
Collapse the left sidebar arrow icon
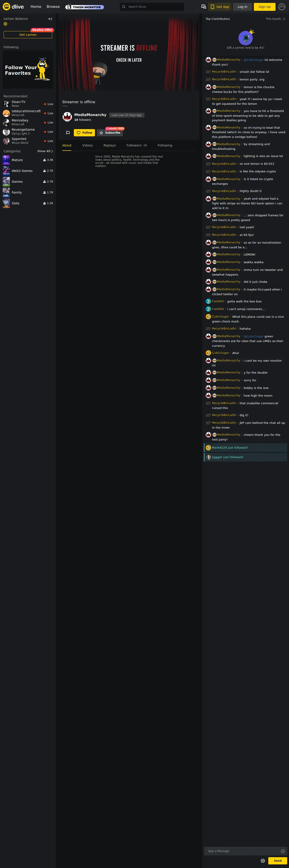(50, 19)
